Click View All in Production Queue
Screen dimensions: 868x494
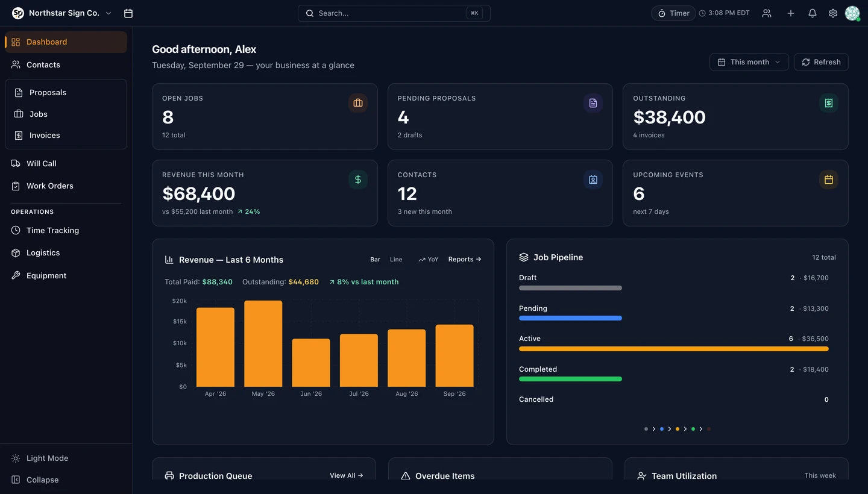click(x=347, y=476)
